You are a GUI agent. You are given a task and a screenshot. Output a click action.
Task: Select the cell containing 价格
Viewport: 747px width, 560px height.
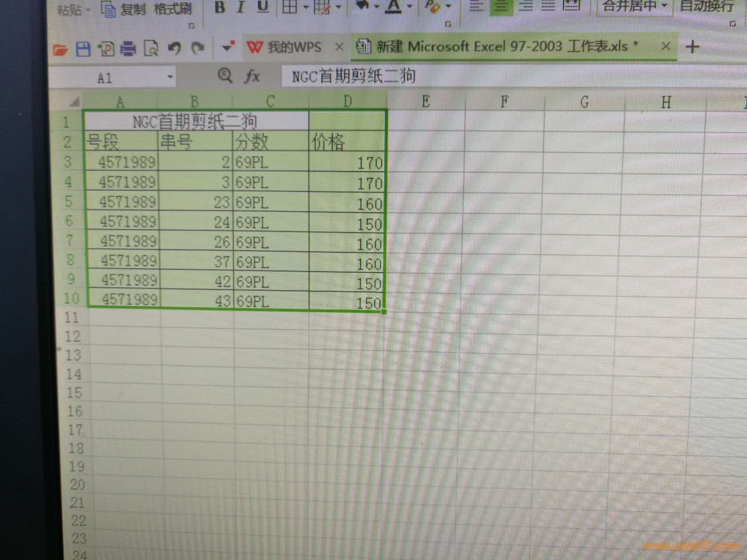pos(347,142)
